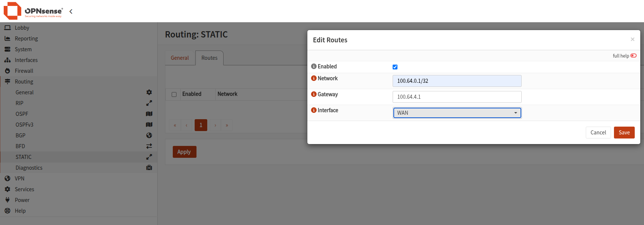The width and height of the screenshot is (644, 225).
Task: Click the OPNsense logo
Action: click(x=33, y=11)
